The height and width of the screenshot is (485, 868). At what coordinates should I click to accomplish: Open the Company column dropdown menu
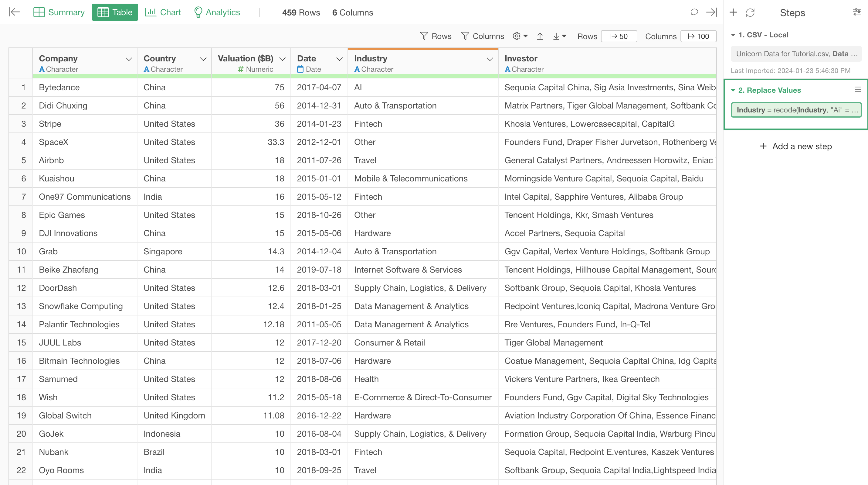click(x=129, y=59)
